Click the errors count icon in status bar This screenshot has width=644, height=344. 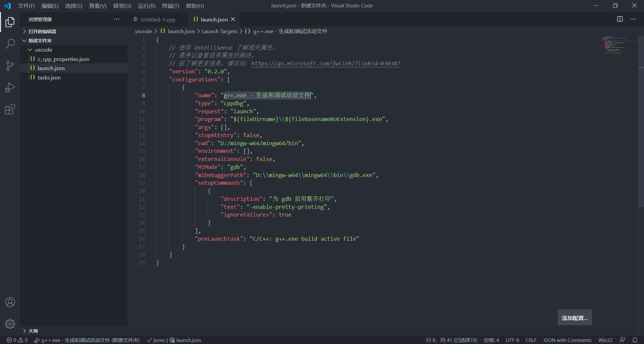tap(11, 340)
